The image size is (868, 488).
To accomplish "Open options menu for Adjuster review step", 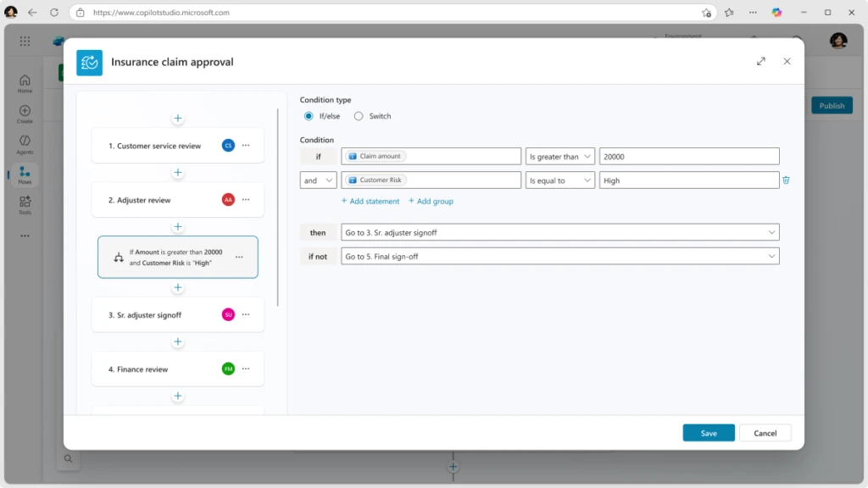I will click(245, 199).
